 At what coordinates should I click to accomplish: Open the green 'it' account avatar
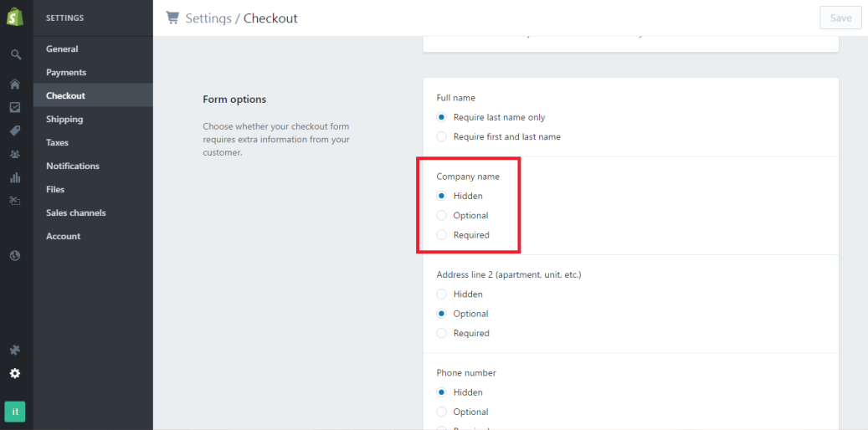[15, 412]
